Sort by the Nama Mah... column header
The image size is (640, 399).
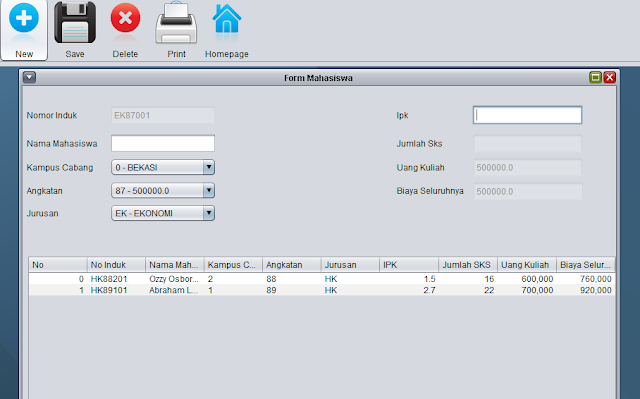click(x=175, y=265)
